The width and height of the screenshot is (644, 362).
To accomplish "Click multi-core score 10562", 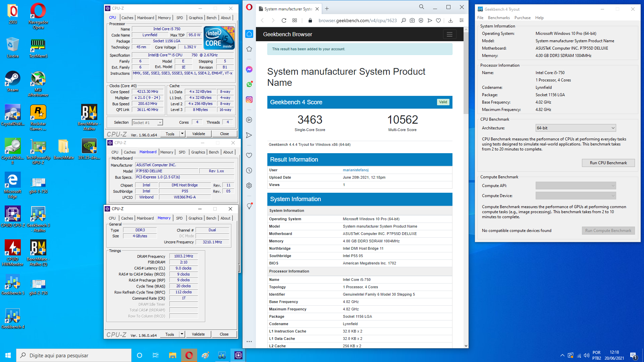I will point(402,120).
